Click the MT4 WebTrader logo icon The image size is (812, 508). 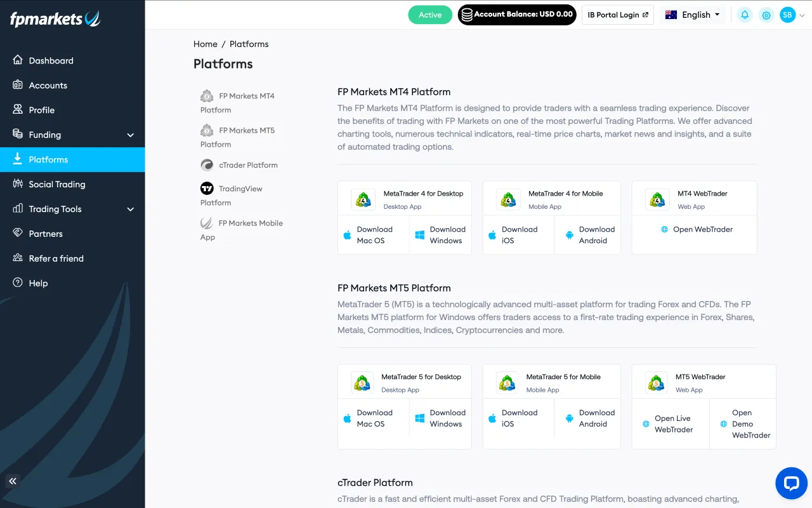click(657, 199)
